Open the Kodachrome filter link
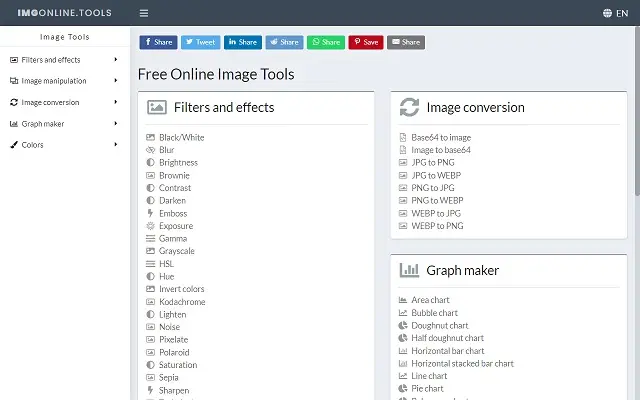This screenshot has height=400, width=640. click(x=182, y=302)
